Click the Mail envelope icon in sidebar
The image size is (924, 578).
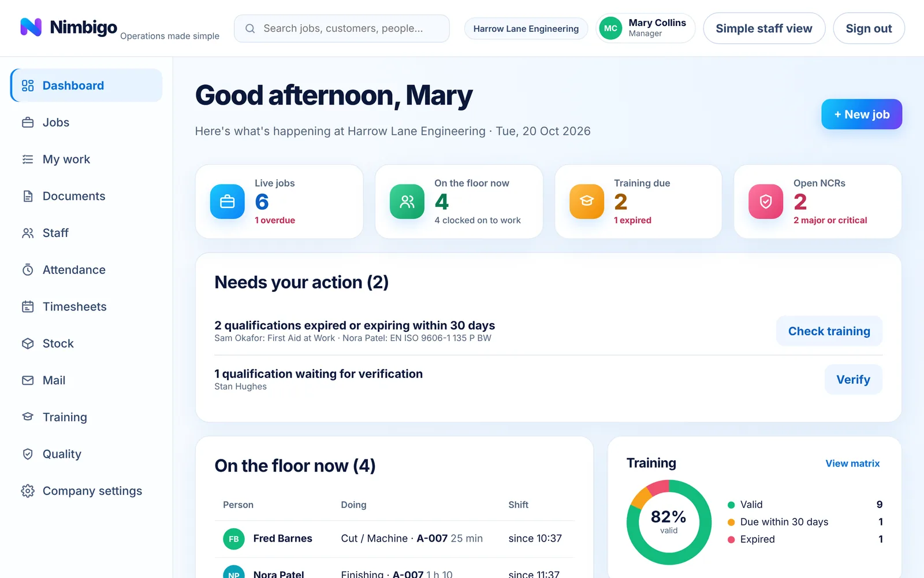tap(28, 380)
